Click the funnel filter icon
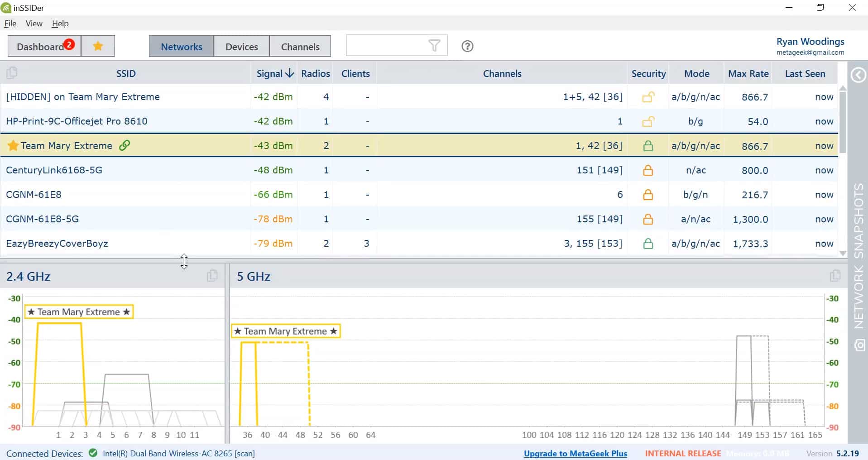This screenshot has height=460, width=868. 434,46
